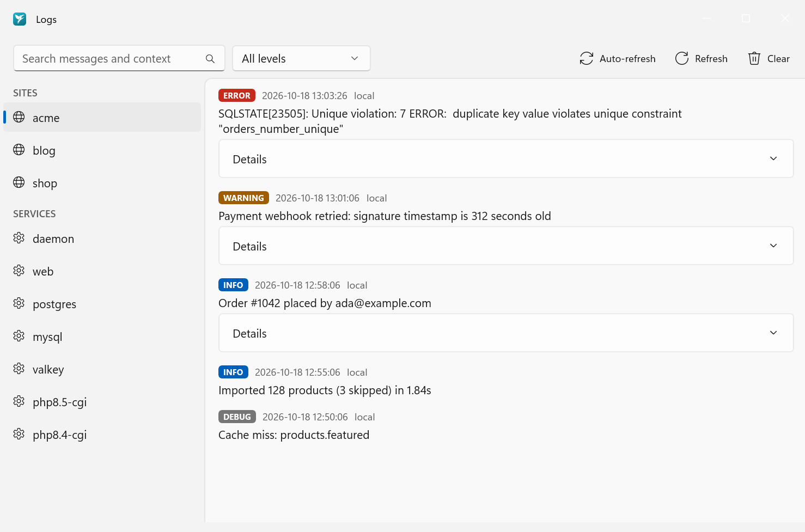Click the gear icon beside daemon
Viewport: 805px width, 532px height.
coord(19,238)
